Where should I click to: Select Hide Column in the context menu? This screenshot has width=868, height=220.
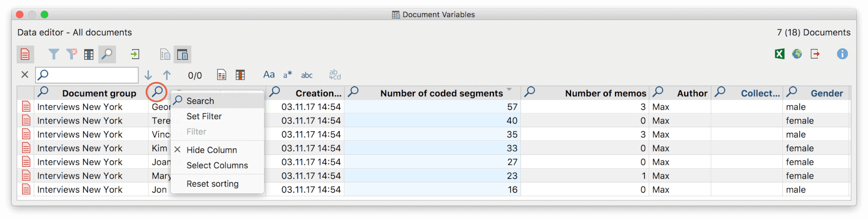click(x=211, y=150)
